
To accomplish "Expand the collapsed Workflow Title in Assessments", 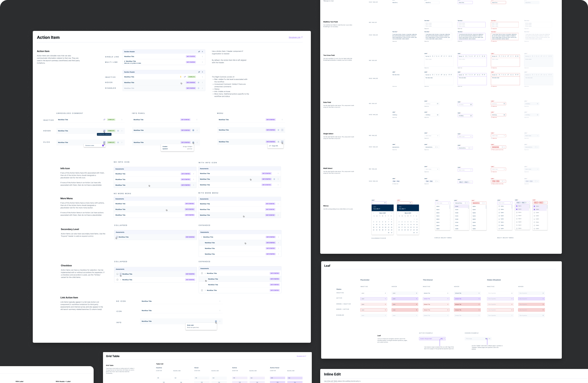I will coord(117,237).
